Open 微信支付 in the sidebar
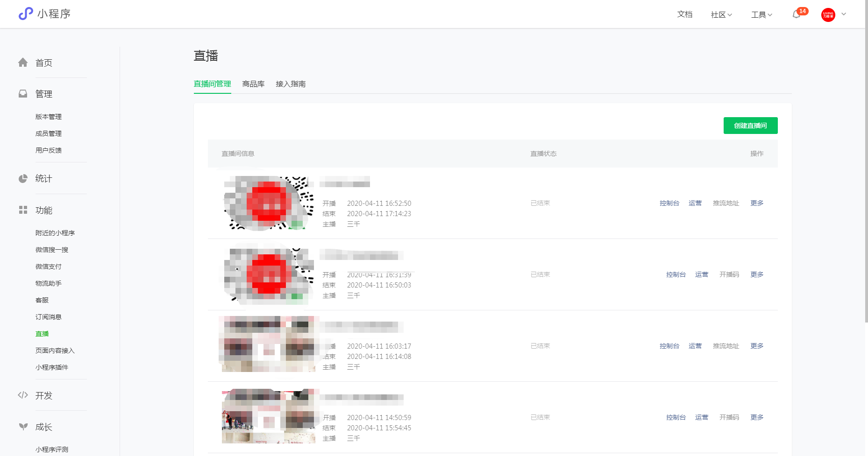The height and width of the screenshot is (456, 868). pyautogui.click(x=49, y=267)
